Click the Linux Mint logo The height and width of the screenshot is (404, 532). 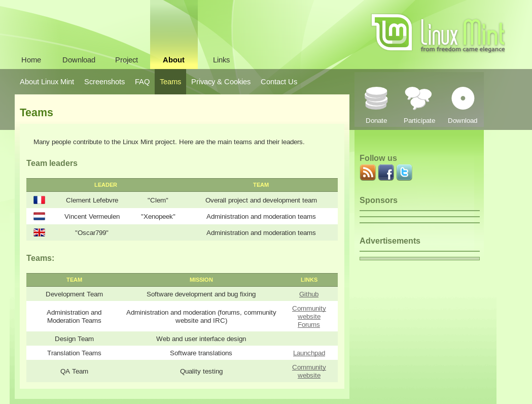438,33
